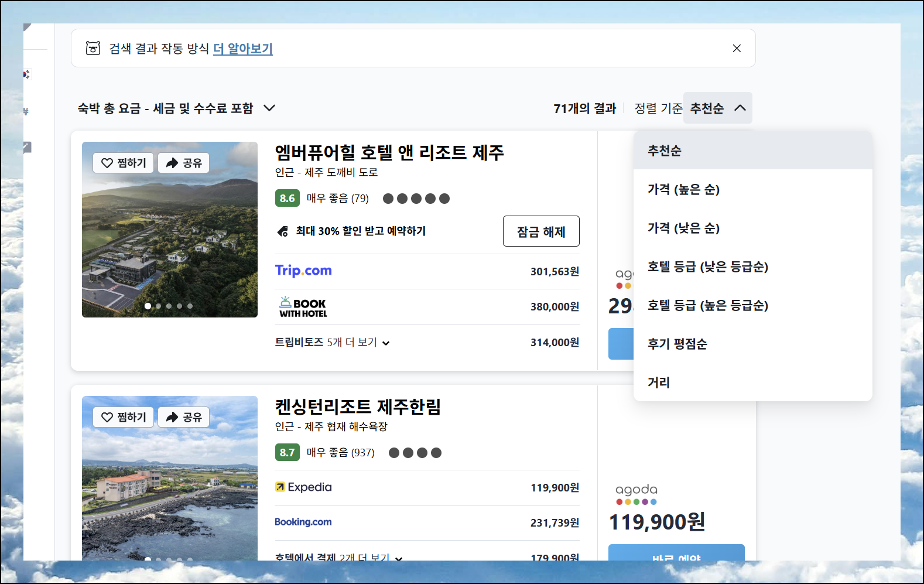Expand 트립비토즈 5개 더 보기
Screen dimensions: 924x584
coord(333,342)
